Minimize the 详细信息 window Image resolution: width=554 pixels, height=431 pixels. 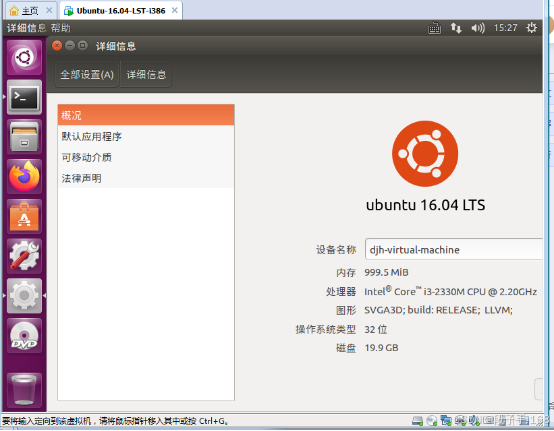tap(70, 46)
